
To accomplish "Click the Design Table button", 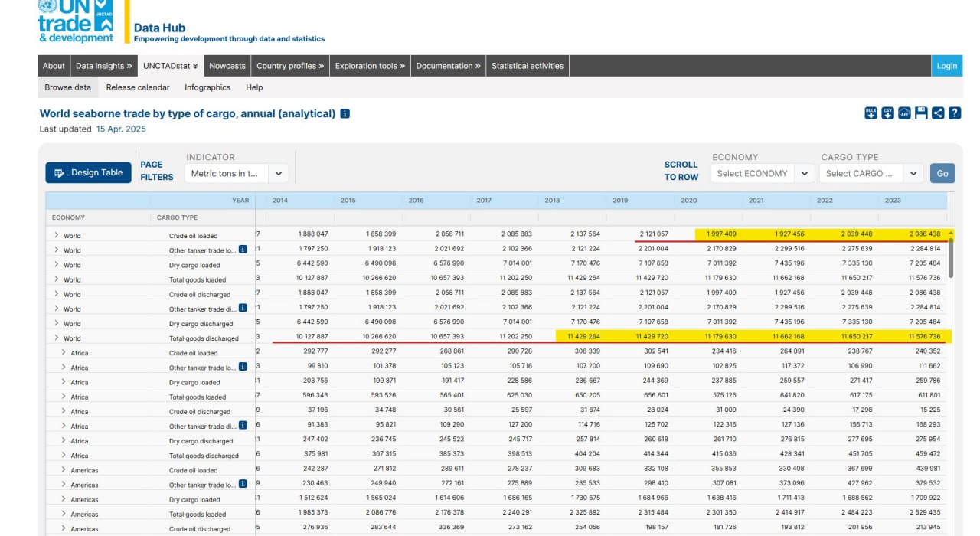I will coord(88,172).
